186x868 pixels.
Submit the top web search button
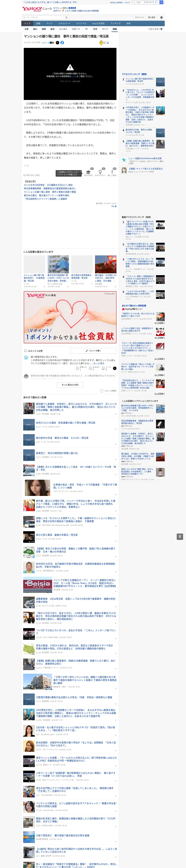point(161,2)
